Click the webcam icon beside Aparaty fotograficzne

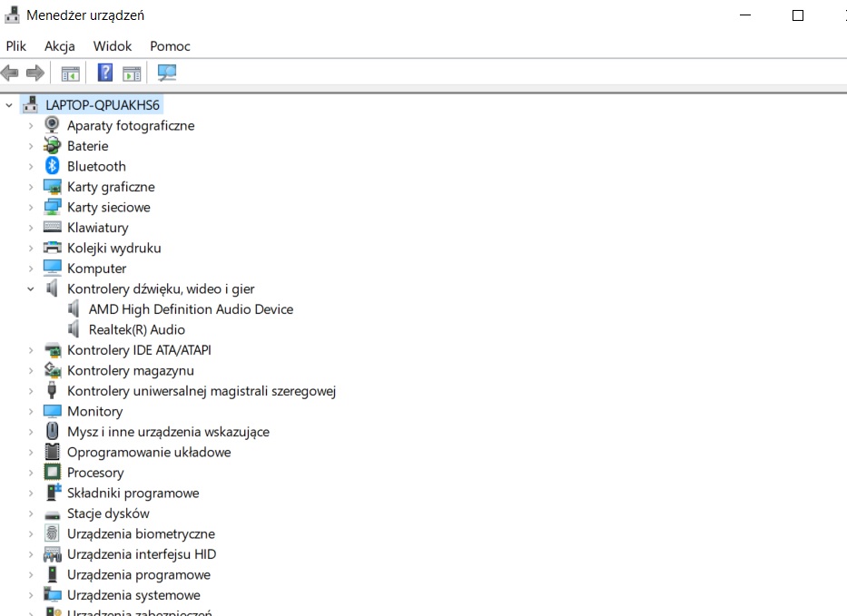tap(52, 124)
